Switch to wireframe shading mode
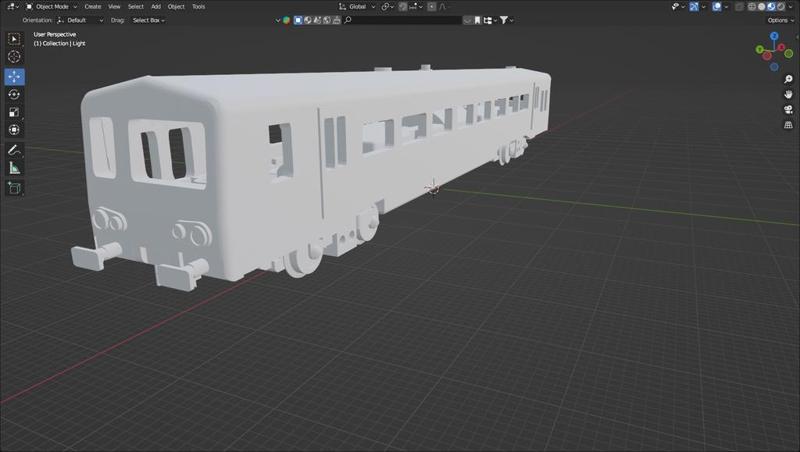 [752, 7]
